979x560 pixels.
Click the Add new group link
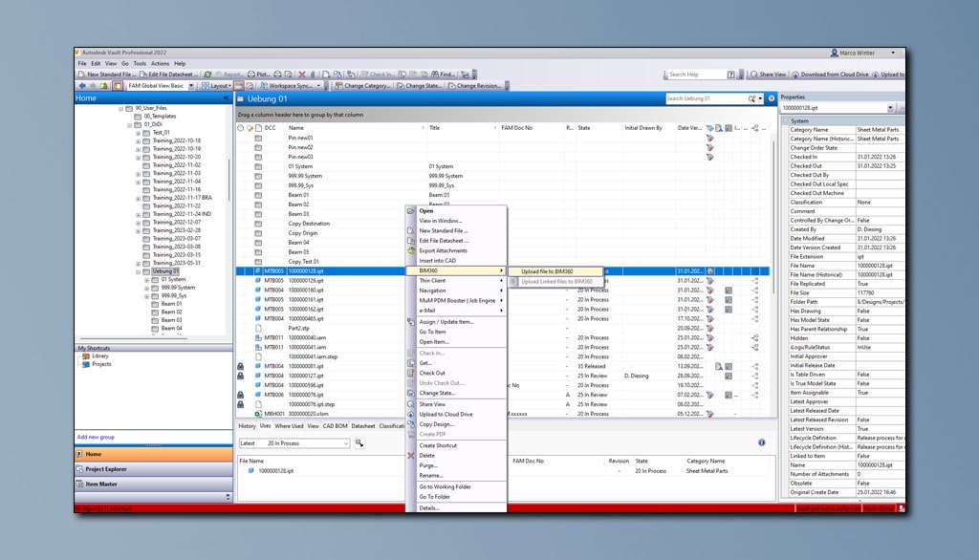(97, 437)
